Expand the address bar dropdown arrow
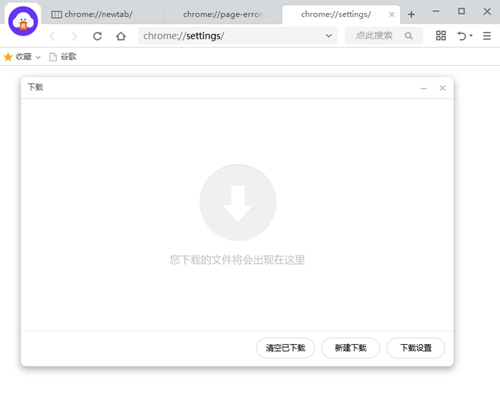 329,36
